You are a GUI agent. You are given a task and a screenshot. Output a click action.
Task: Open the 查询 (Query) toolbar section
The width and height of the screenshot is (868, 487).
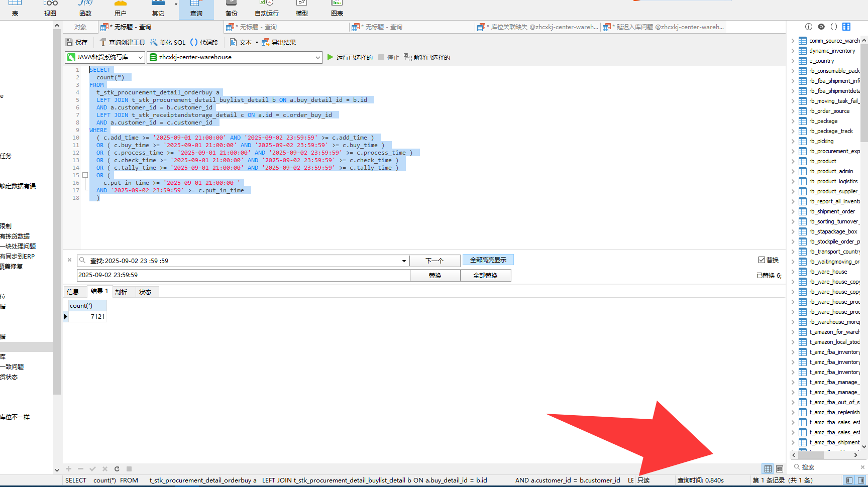196,9
